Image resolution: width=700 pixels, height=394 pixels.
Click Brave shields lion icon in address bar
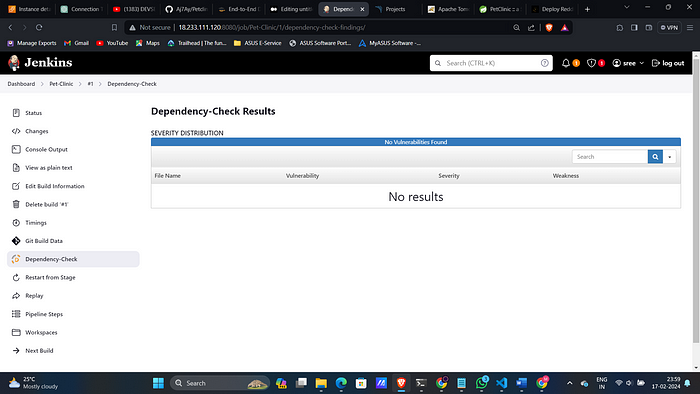pyautogui.click(x=549, y=28)
